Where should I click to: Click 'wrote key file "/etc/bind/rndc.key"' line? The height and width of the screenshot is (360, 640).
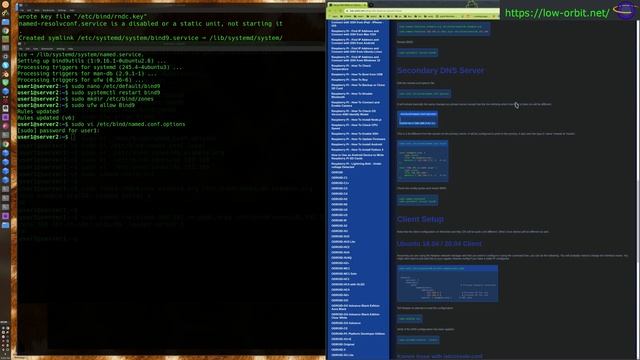pyautogui.click(x=82, y=17)
